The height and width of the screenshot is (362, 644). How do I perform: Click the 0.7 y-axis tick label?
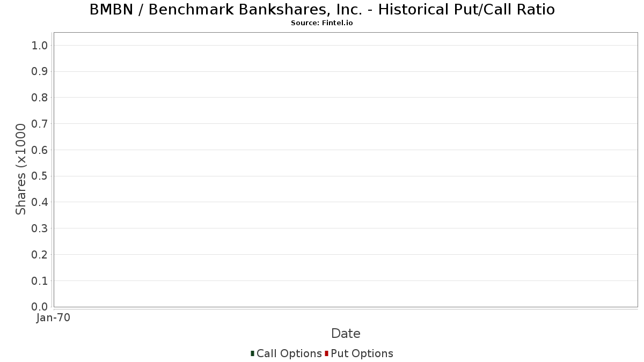40,124
